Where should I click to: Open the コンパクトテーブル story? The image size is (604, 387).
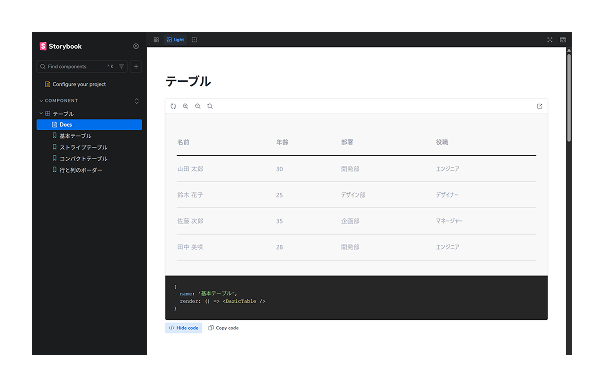[80, 159]
